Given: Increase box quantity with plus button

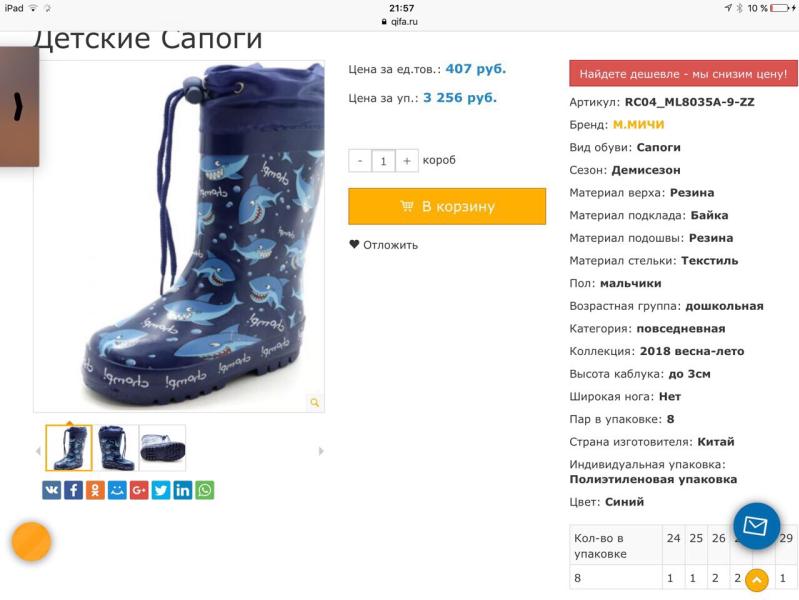Looking at the screenshot, I should coord(407,161).
